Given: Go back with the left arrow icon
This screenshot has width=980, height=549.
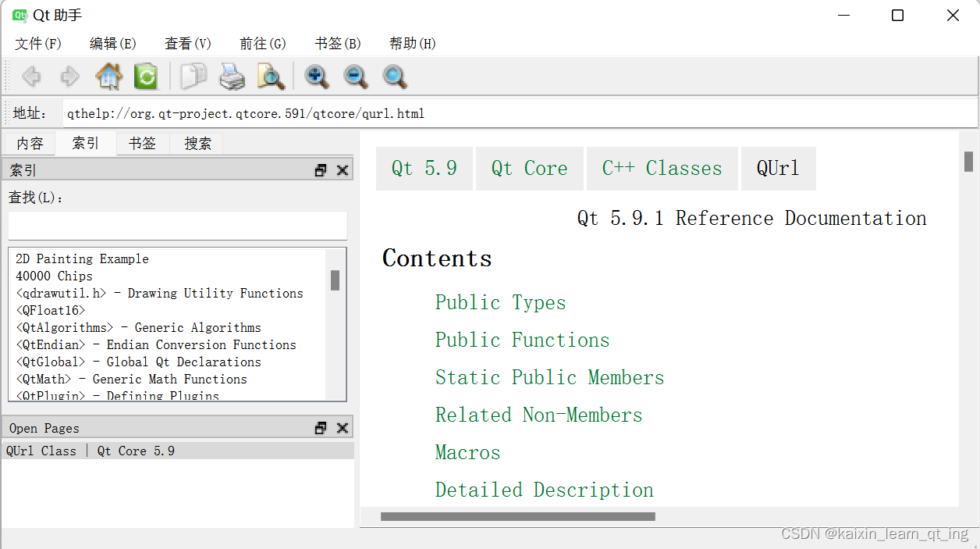Looking at the screenshot, I should [x=31, y=77].
